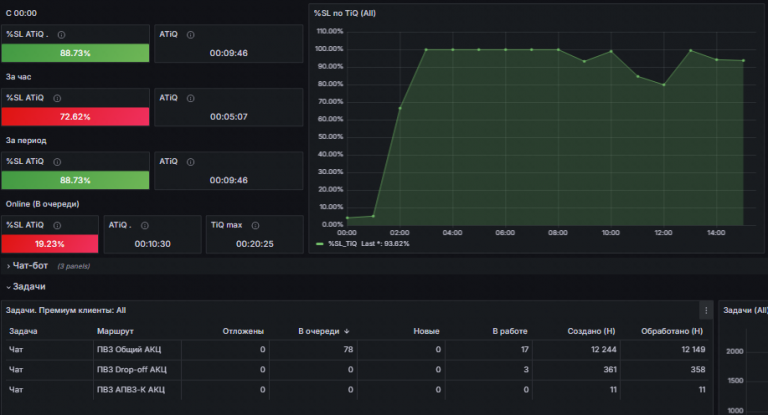Viewport: 768px width, 415px height.
Task: Open %SL по TiQ (All) panel title
Action: tap(345, 13)
